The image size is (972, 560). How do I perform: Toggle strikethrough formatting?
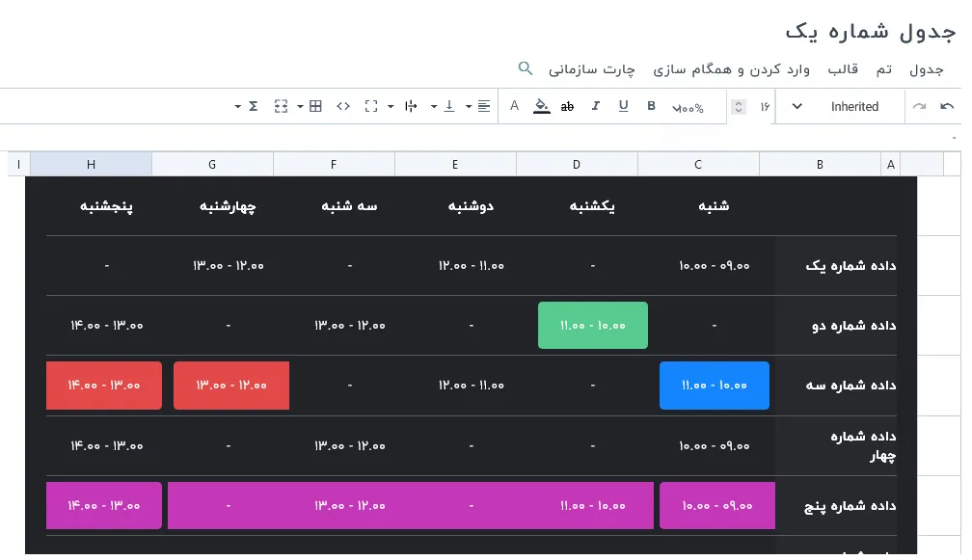click(x=567, y=107)
